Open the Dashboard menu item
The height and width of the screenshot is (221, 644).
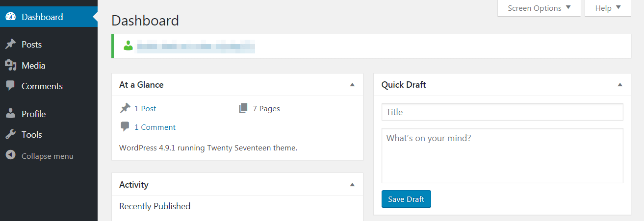tap(49, 17)
